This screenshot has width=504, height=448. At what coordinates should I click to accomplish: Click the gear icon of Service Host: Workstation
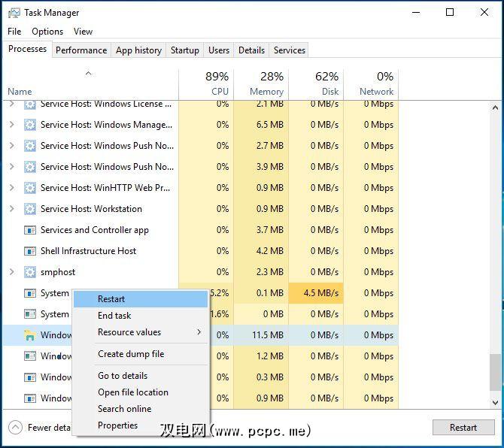(30, 209)
